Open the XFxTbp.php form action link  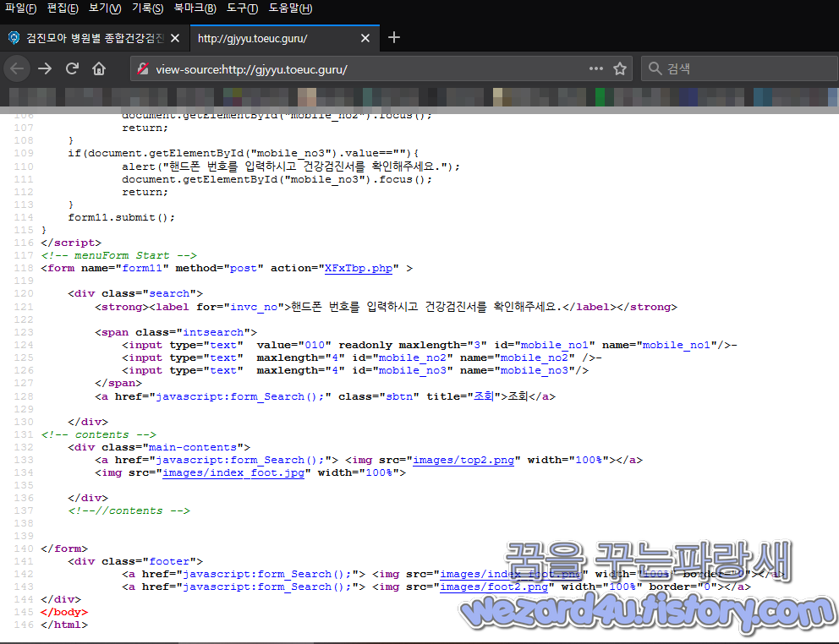pyautogui.click(x=359, y=268)
